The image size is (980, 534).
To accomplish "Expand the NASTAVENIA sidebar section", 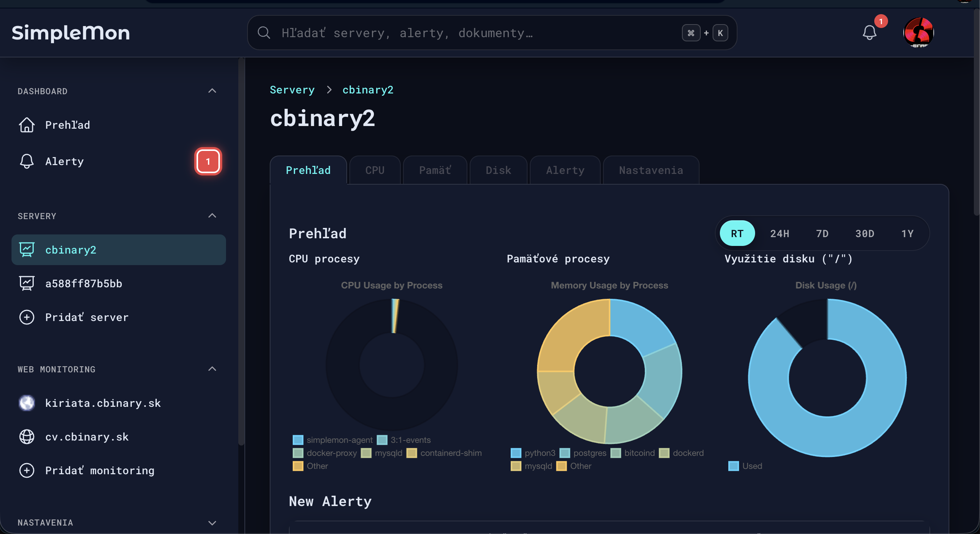I will tap(212, 523).
